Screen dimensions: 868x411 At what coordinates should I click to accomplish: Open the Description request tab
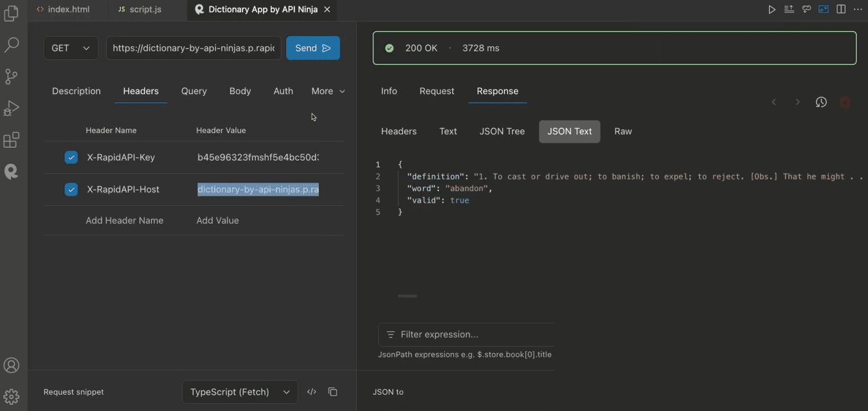pyautogui.click(x=77, y=91)
